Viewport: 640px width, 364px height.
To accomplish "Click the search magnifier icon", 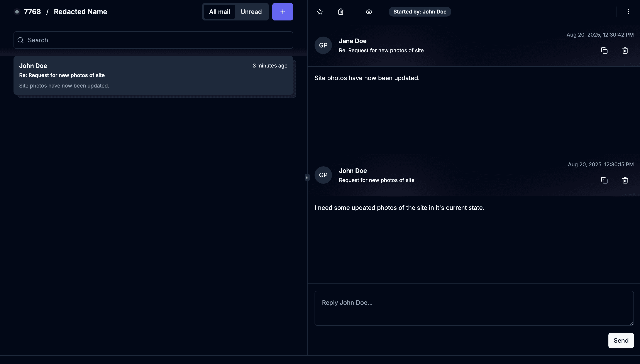I will (x=20, y=40).
